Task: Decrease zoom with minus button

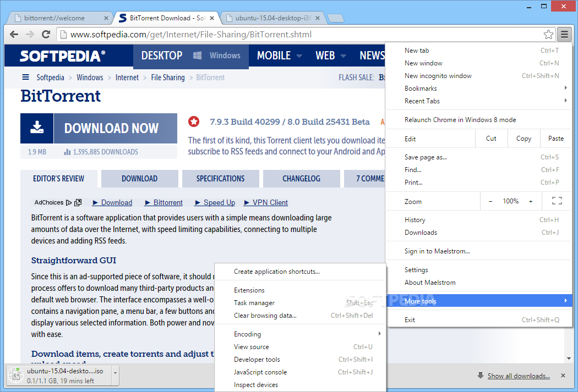Action: (490, 201)
